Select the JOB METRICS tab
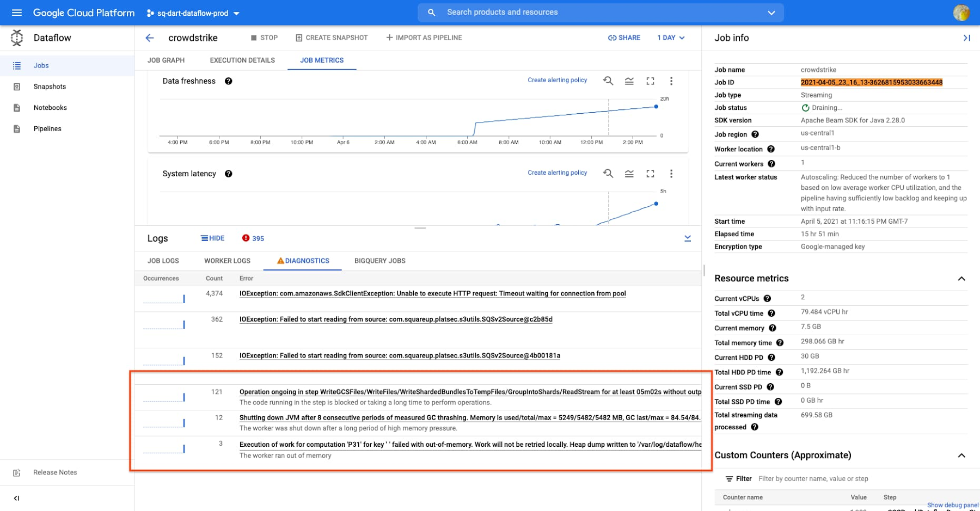This screenshot has height=511, width=980. click(322, 60)
